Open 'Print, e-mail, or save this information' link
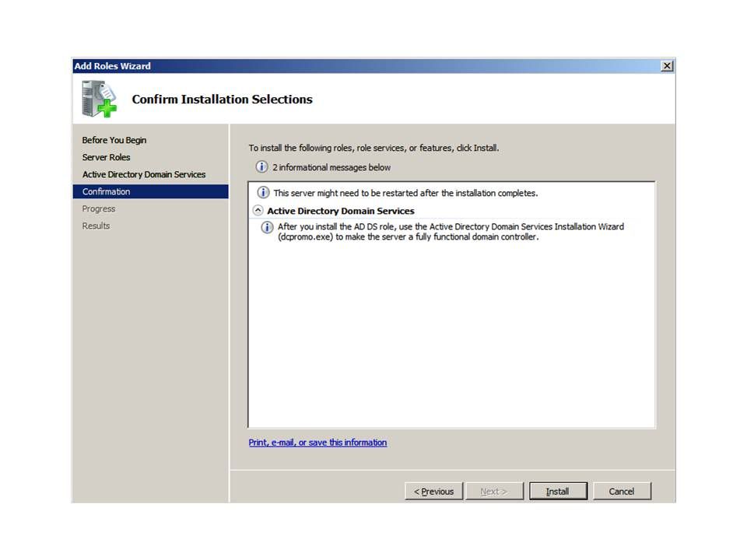The image size is (747, 560). 317,443
